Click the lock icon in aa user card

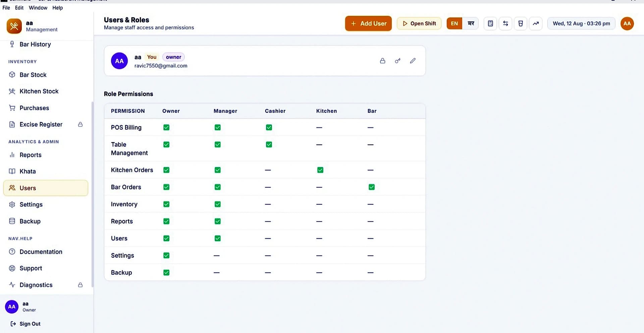coord(382,61)
